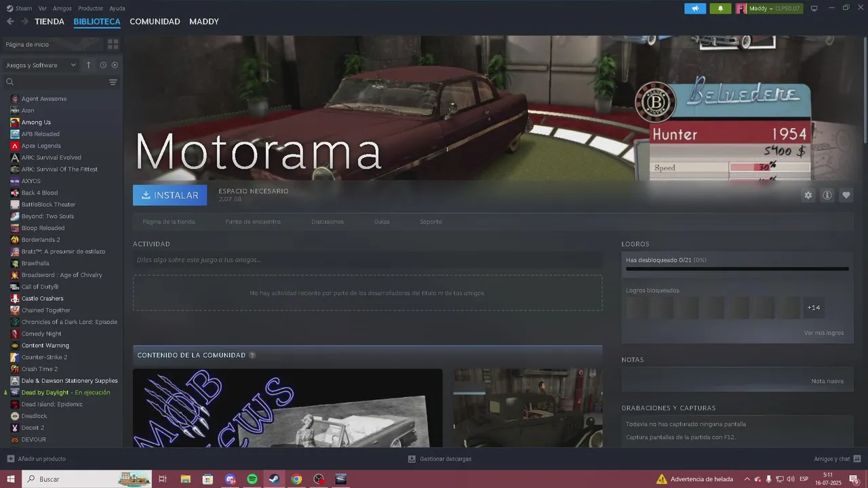Open advanced filter options icon in sidebar
Screen dimensions: 868x488
[x=113, y=82]
